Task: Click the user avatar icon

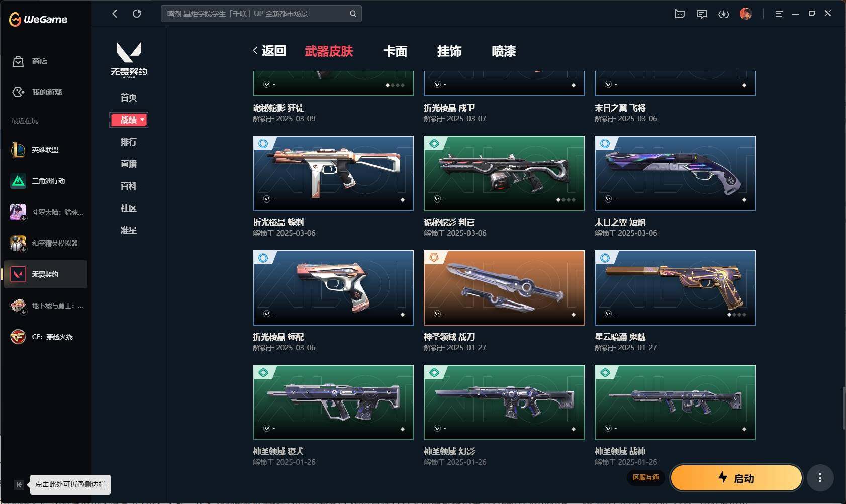Action: 746,14
